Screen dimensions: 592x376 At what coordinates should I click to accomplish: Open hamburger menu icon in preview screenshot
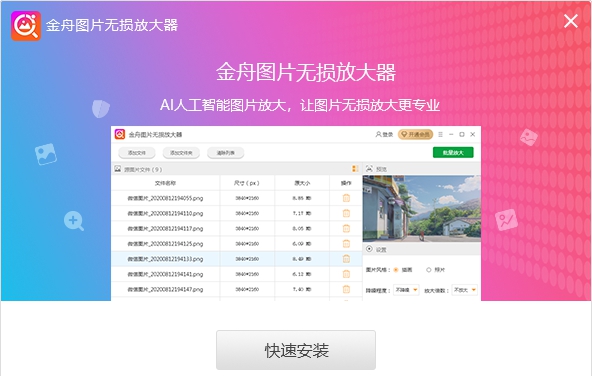[x=440, y=134]
